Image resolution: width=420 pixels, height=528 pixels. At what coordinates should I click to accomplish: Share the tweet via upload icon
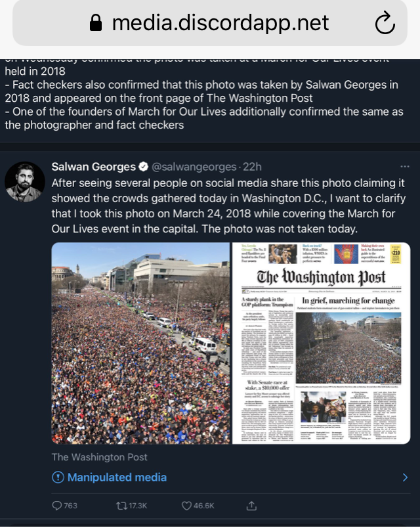251,505
